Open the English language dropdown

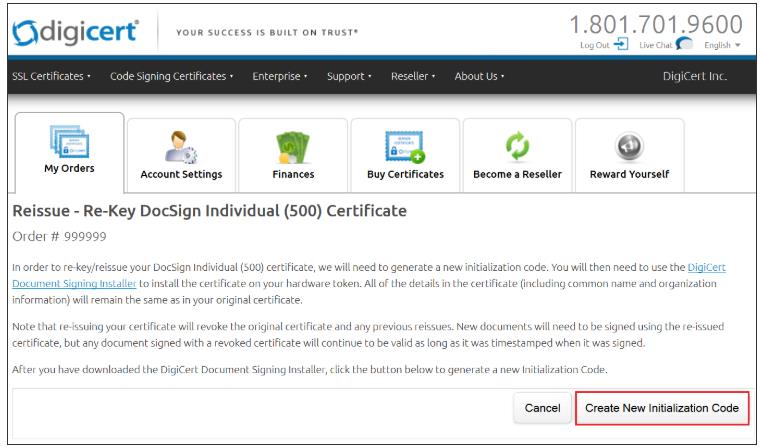722,45
